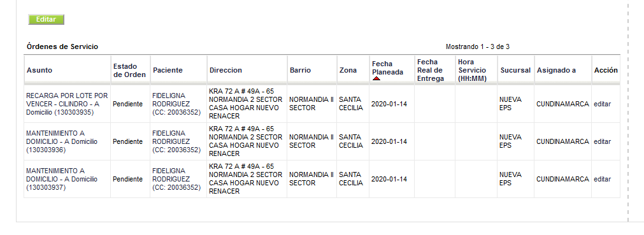644x235 pixels.
Task: Sort by Paciente column header
Action: click(168, 70)
